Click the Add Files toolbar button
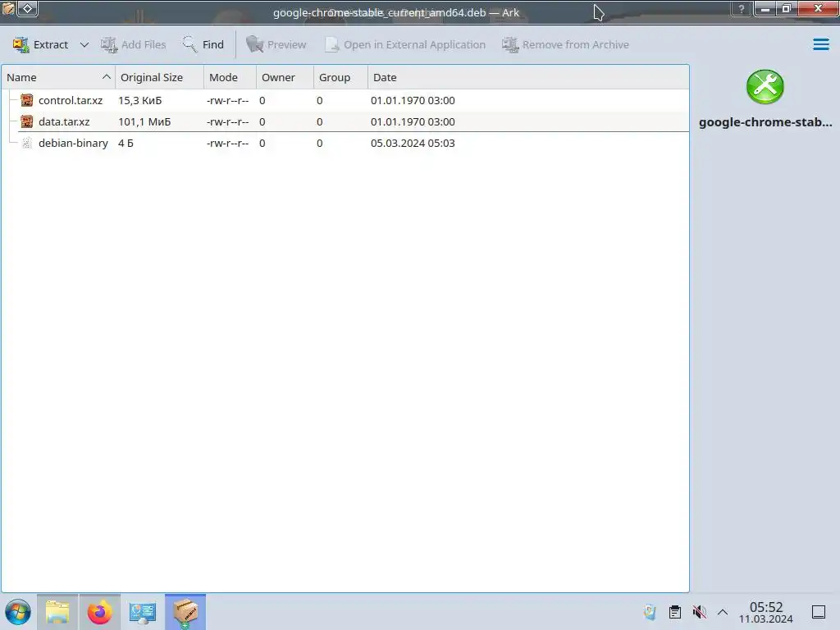Screen dimensions: 840x630 [x=134, y=44]
